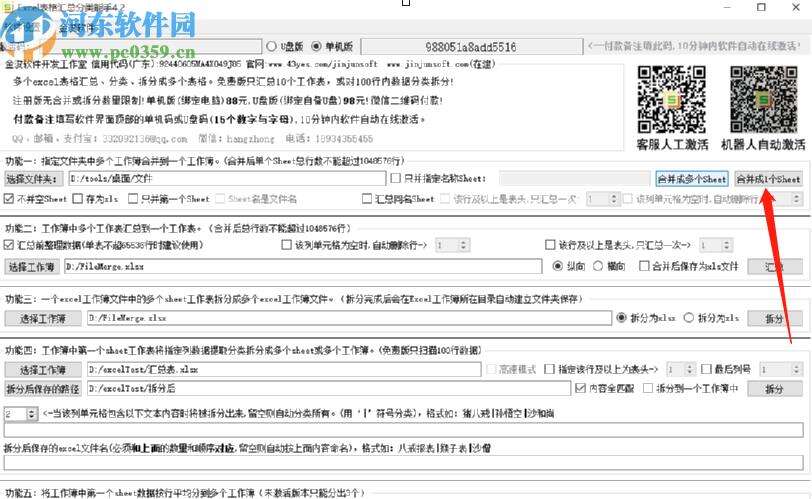Click the 拆分 button in 功能三

click(775, 319)
